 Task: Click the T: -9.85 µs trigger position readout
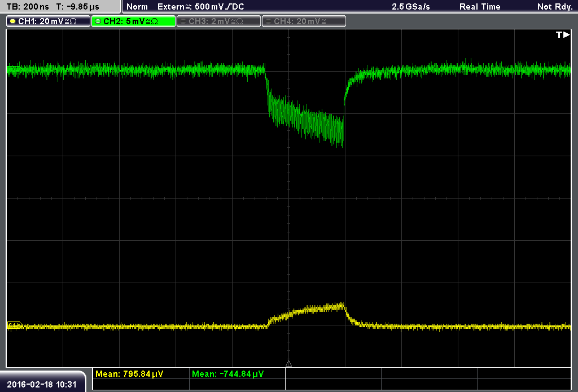pyautogui.click(x=77, y=7)
